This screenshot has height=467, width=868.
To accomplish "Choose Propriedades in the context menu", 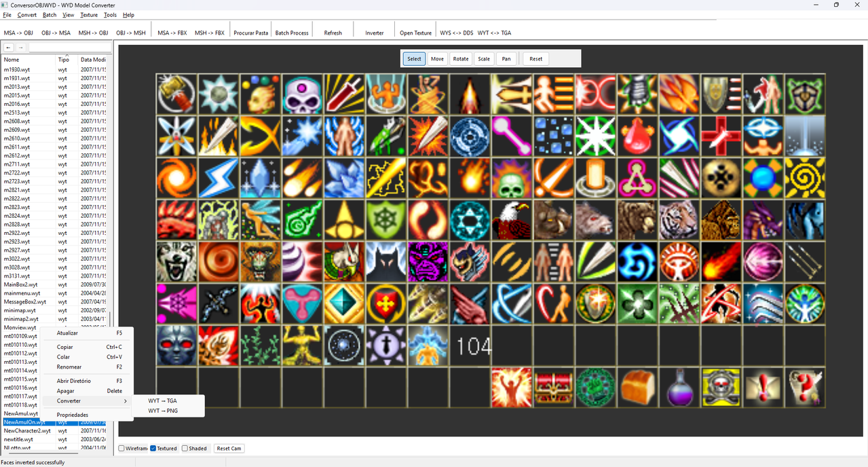I will click(x=87, y=415).
